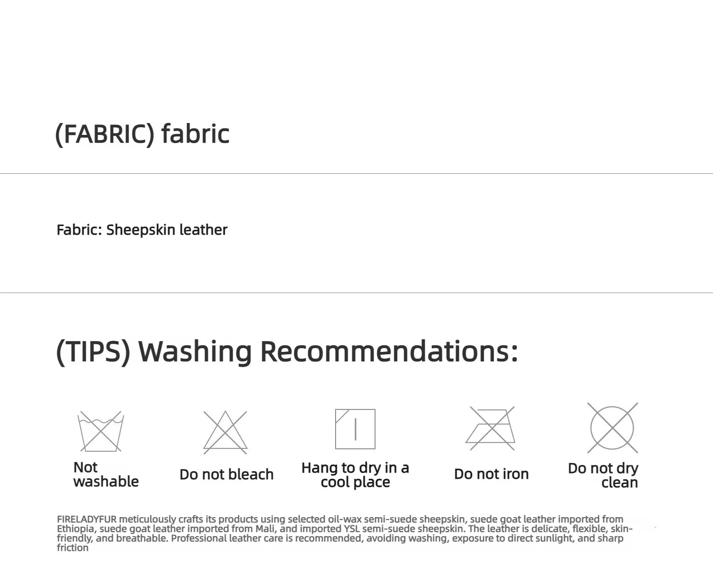Click the "(FABRIC) fabric" heading
713x588 pixels.
pos(142,134)
